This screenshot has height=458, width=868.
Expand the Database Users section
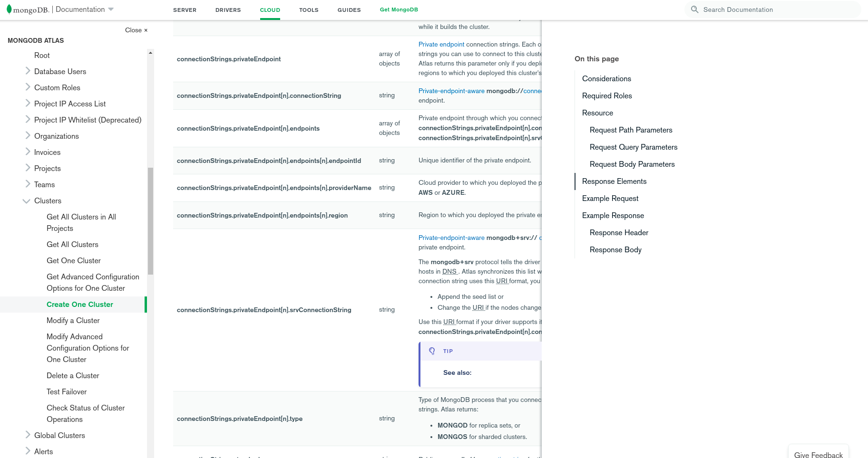tap(28, 71)
